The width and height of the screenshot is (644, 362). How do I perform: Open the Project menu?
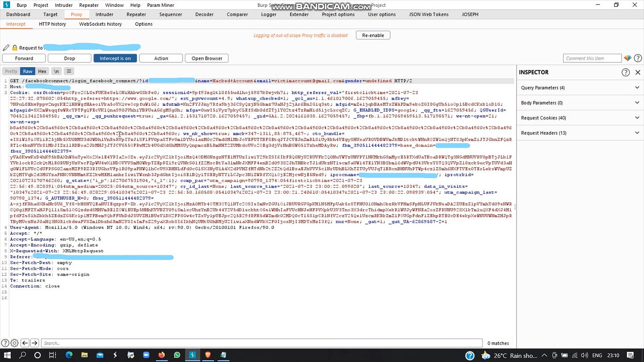[x=41, y=5]
